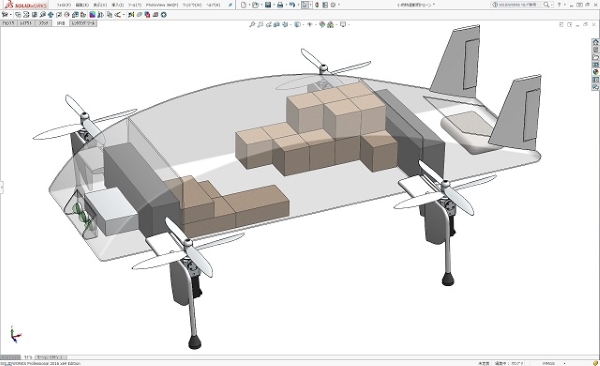Click the SolidWorks logo button
This screenshot has height=366, width=600.
26,5
